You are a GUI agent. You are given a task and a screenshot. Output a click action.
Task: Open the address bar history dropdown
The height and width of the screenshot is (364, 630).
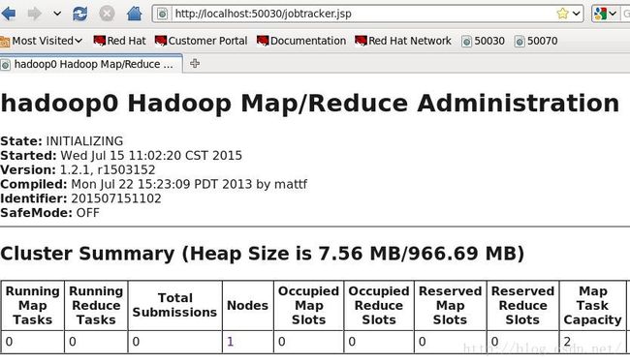point(577,15)
